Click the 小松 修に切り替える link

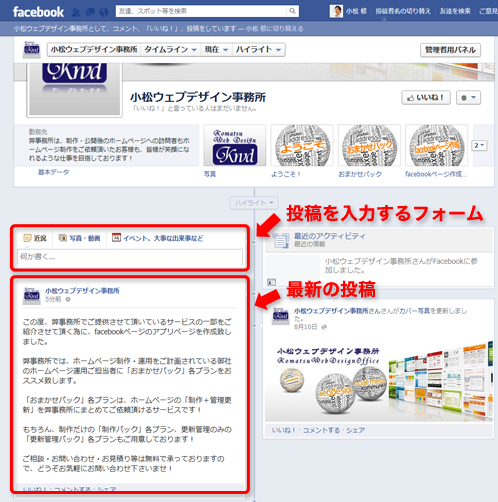(x=274, y=29)
